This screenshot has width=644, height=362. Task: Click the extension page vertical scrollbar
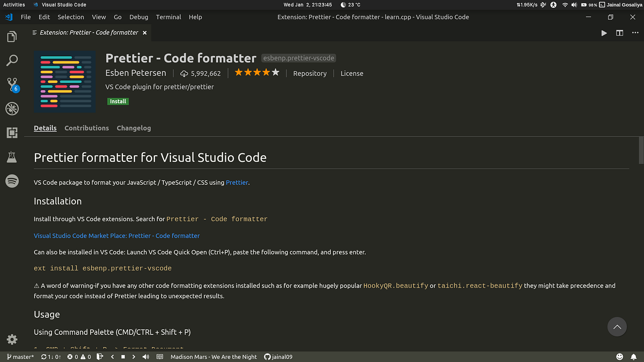[x=641, y=150]
